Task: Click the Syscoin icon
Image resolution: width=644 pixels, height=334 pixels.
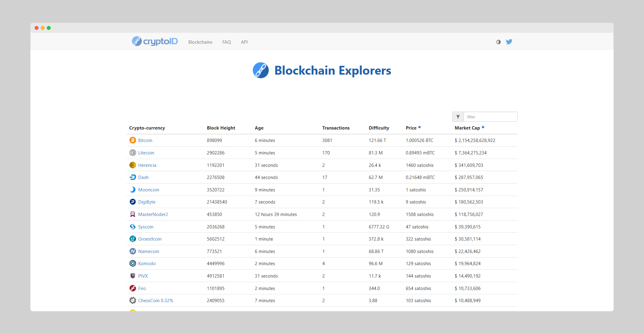Action: [133, 227]
